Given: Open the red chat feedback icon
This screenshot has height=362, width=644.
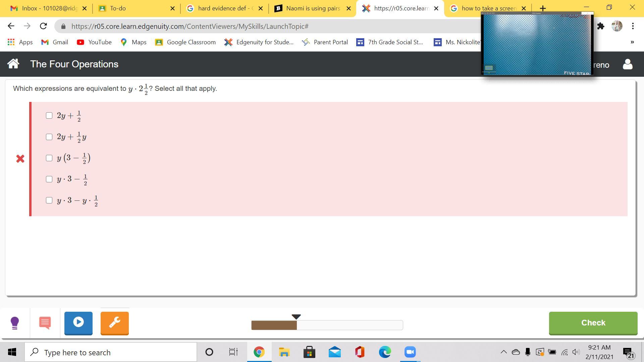Looking at the screenshot, I should pos(45,323).
